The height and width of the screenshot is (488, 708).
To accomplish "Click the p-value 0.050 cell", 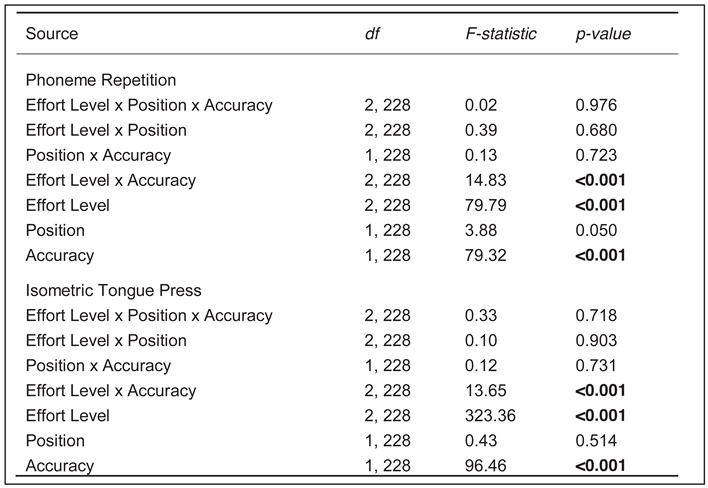I will click(596, 230).
